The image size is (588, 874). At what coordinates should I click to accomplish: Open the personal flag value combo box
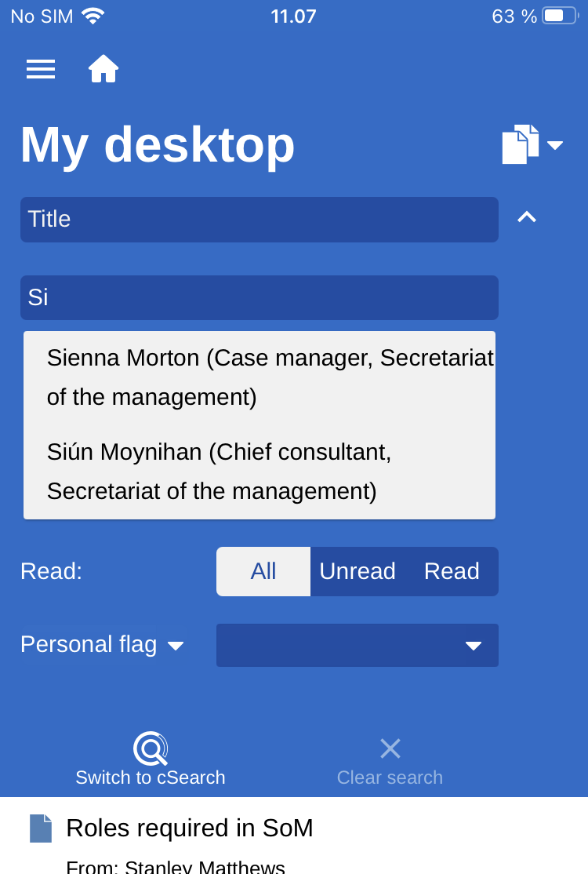tap(358, 645)
